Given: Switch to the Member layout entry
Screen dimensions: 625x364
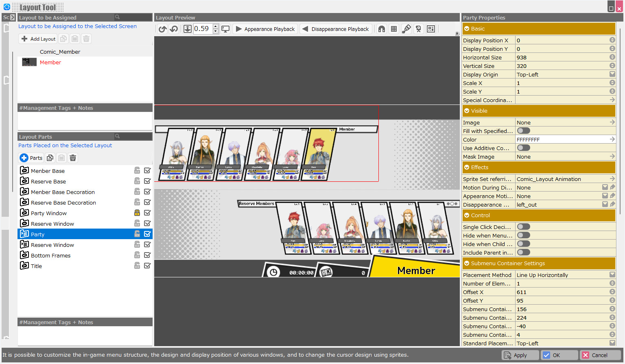Looking at the screenshot, I should [x=50, y=62].
